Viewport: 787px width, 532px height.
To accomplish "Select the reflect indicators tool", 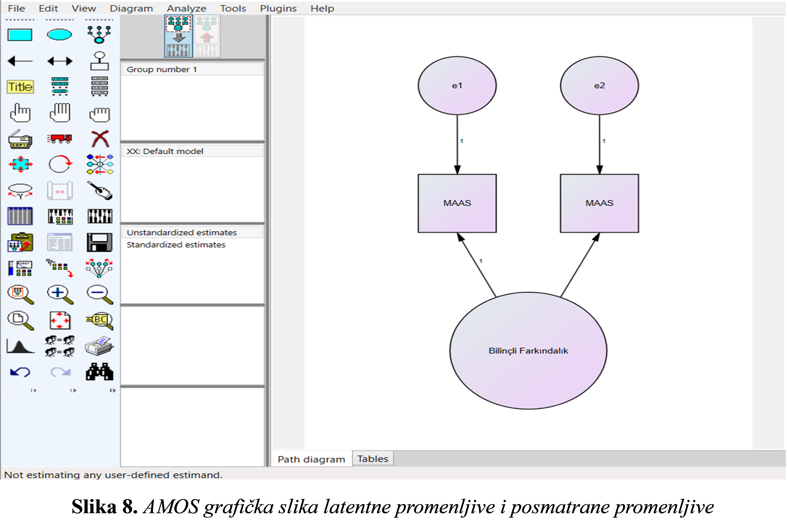I will tap(100, 165).
